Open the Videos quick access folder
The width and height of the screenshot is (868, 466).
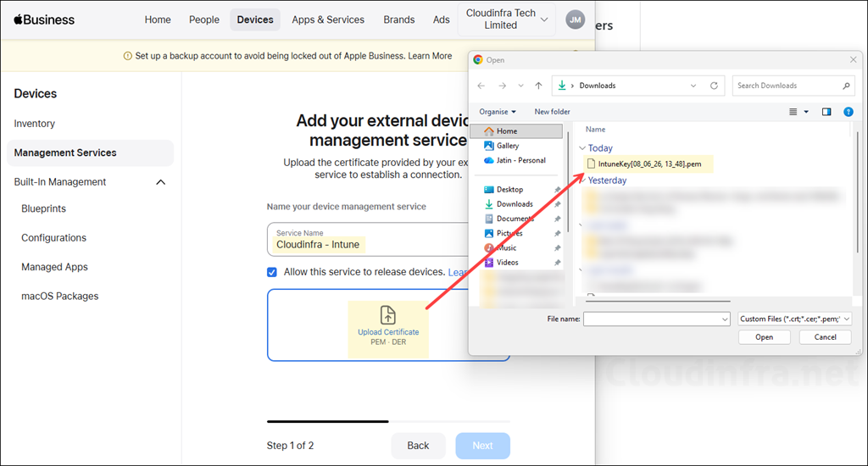tap(507, 263)
